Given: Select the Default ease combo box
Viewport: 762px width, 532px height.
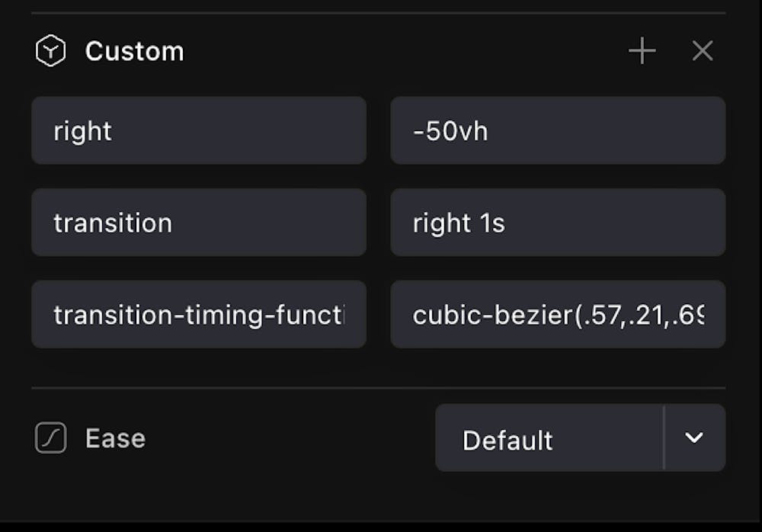Looking at the screenshot, I should click(549, 438).
